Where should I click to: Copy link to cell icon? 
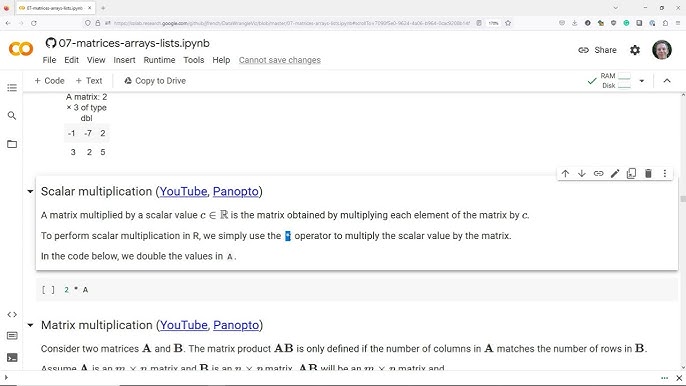pos(598,173)
